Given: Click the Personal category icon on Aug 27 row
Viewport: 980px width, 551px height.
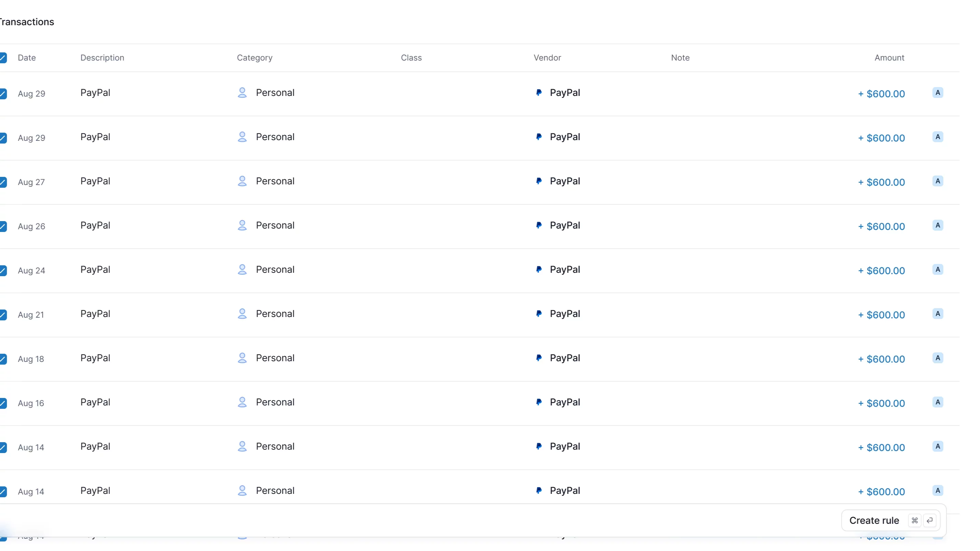Looking at the screenshot, I should pos(242,181).
